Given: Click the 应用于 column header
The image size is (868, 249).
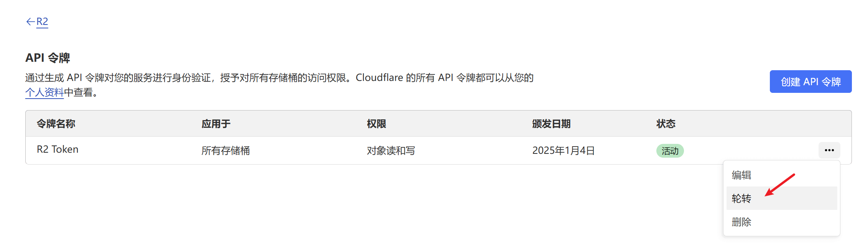Looking at the screenshot, I should pos(216,124).
